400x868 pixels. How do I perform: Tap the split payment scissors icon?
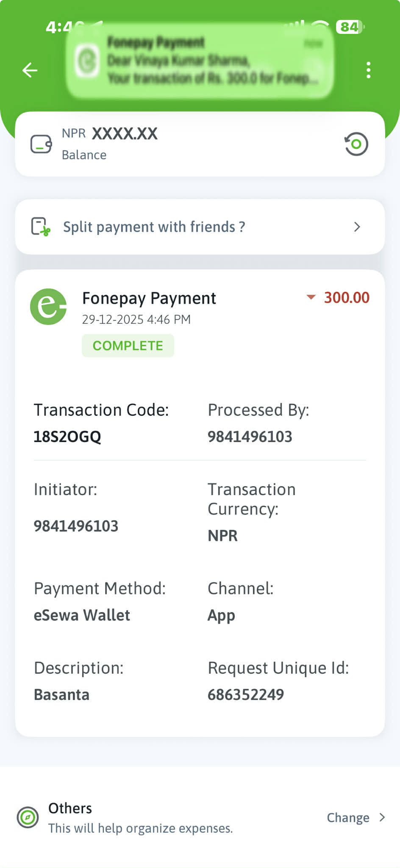(41, 227)
